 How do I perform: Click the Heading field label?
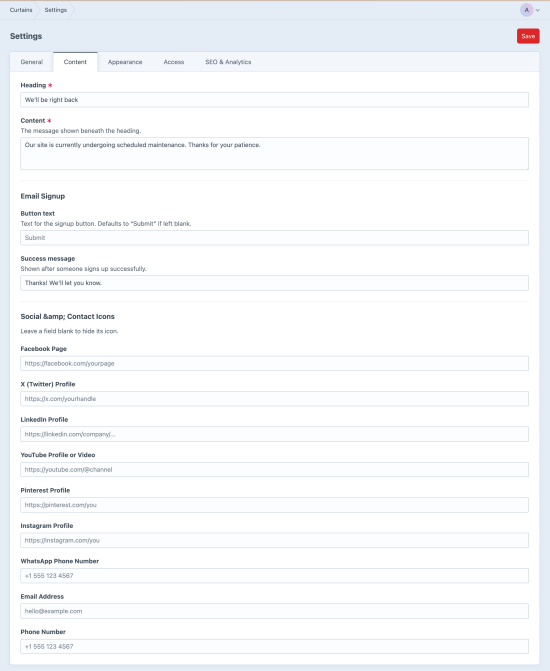tap(33, 85)
